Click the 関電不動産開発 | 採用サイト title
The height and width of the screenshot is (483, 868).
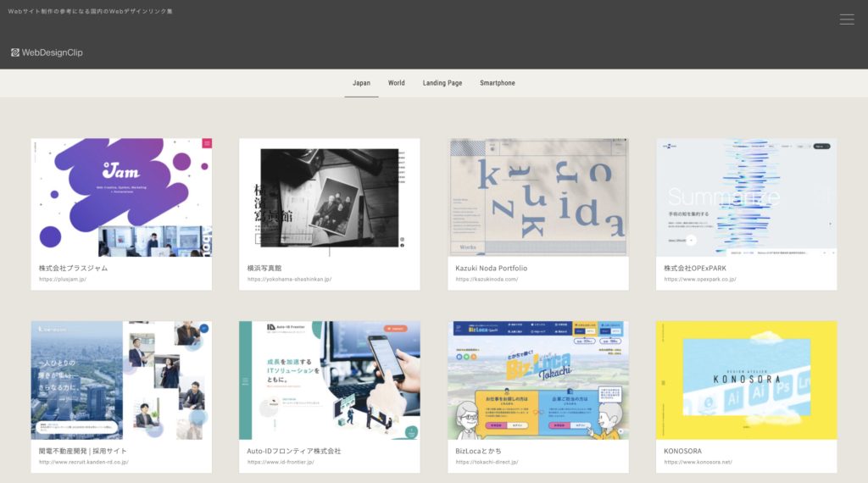(x=82, y=451)
